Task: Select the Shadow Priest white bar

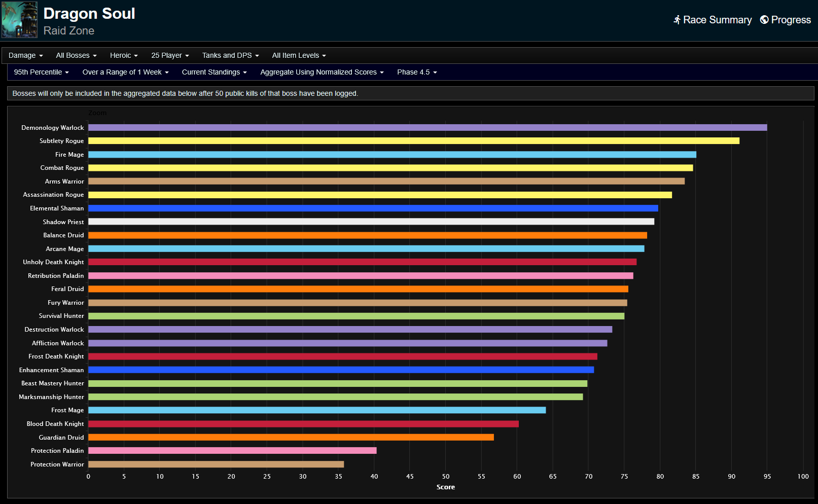Action: 371,222
